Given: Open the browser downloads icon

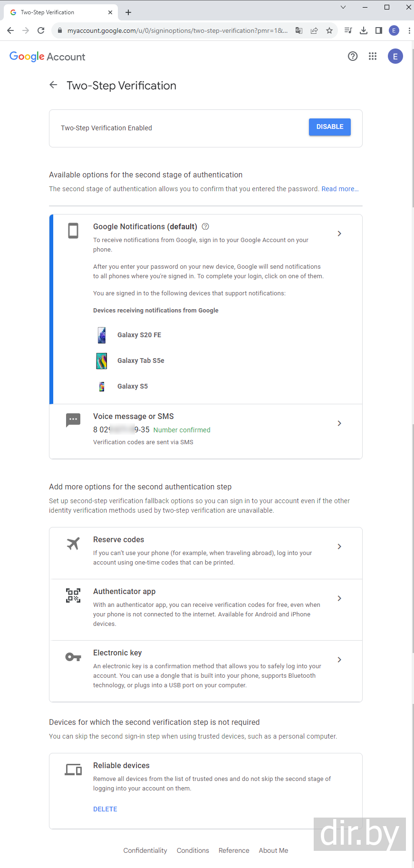Looking at the screenshot, I should (x=364, y=31).
